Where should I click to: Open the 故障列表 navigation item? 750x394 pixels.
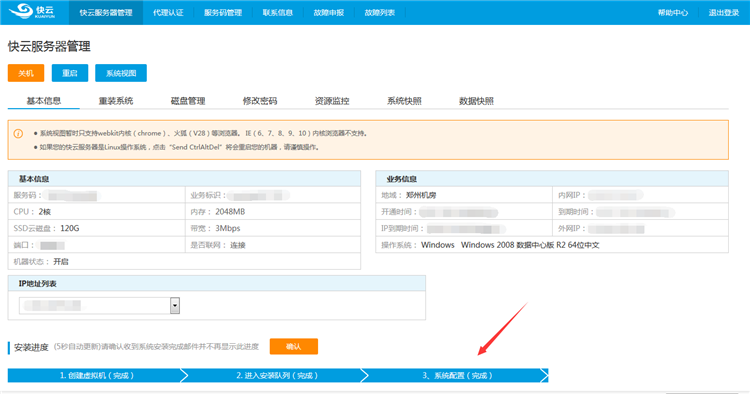[380, 12]
